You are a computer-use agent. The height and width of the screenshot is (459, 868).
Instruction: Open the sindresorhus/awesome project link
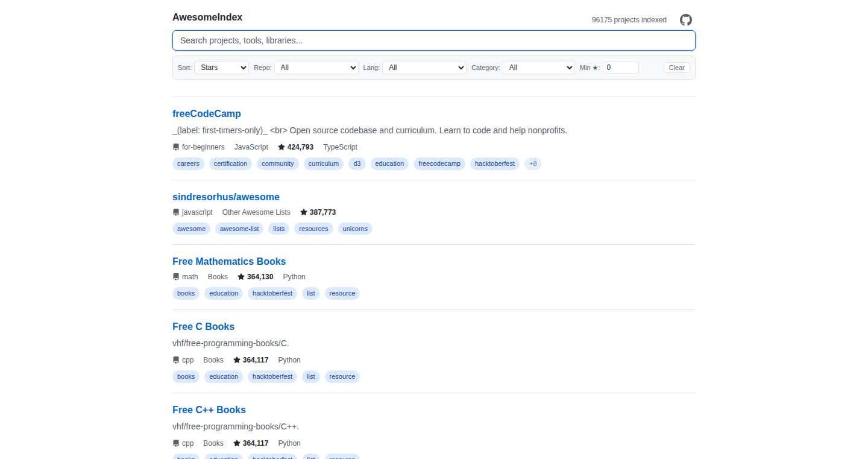(226, 197)
